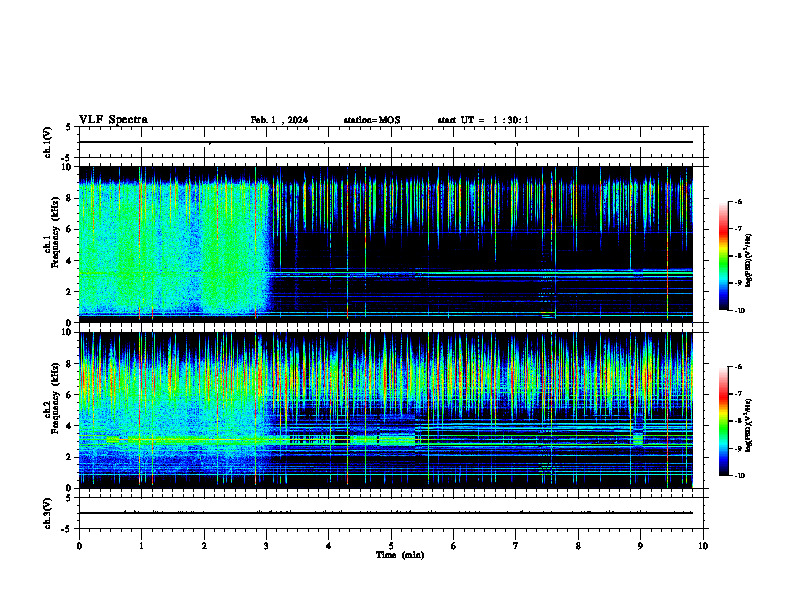Screen dimensions: 792x612
Task: Click the "-9" label on ch.2 color bar
Action: click(x=738, y=448)
